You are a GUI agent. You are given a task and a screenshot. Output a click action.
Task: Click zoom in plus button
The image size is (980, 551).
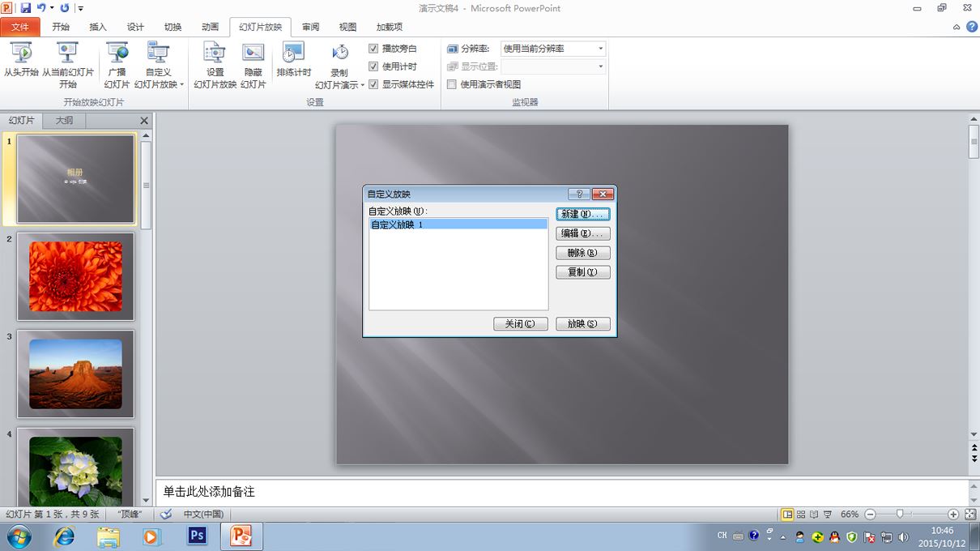click(x=953, y=515)
